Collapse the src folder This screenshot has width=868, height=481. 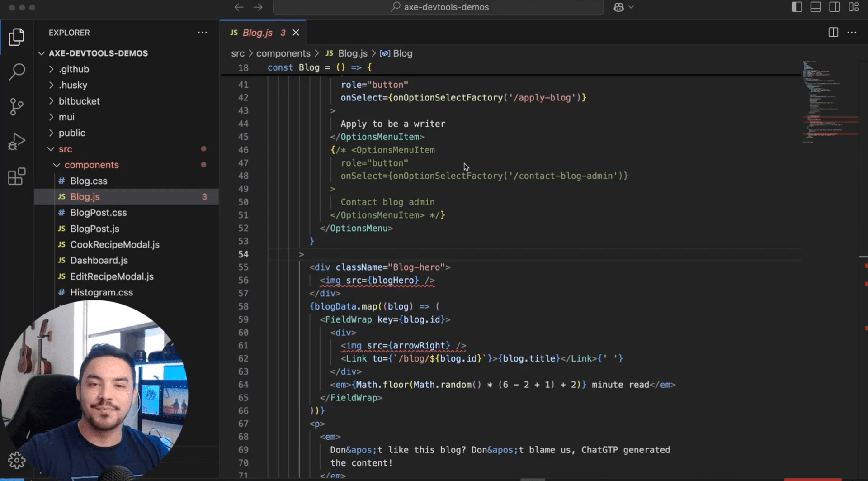pos(66,149)
